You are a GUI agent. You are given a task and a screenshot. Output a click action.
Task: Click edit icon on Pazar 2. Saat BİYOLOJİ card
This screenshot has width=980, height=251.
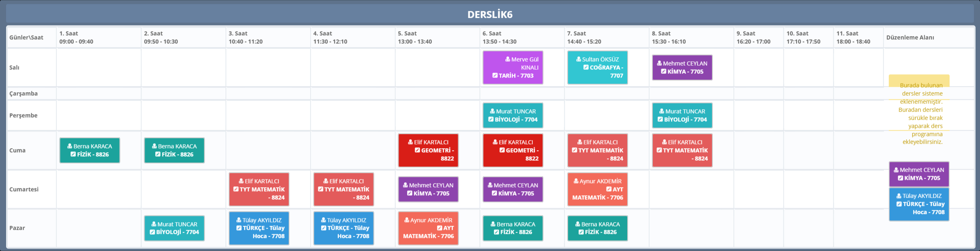tap(152, 232)
